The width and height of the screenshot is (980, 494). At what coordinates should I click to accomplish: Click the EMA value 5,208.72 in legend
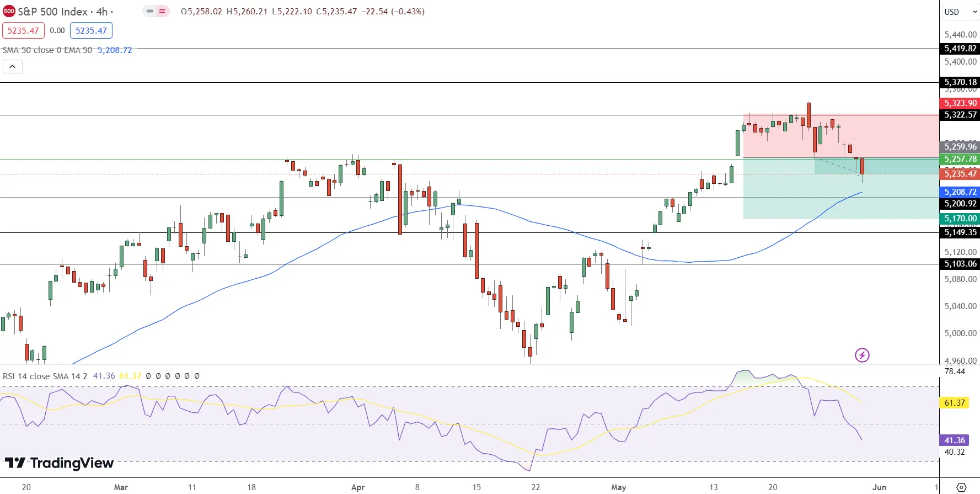115,50
